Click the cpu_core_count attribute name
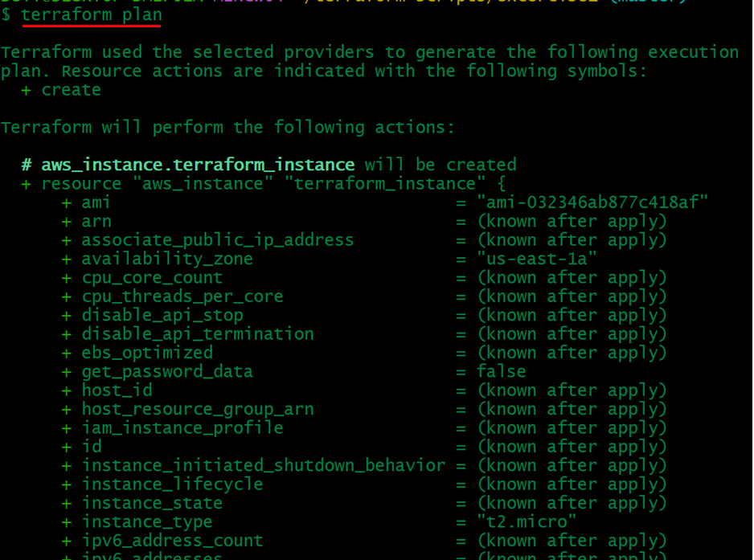This screenshot has height=560, width=754. pos(152,278)
